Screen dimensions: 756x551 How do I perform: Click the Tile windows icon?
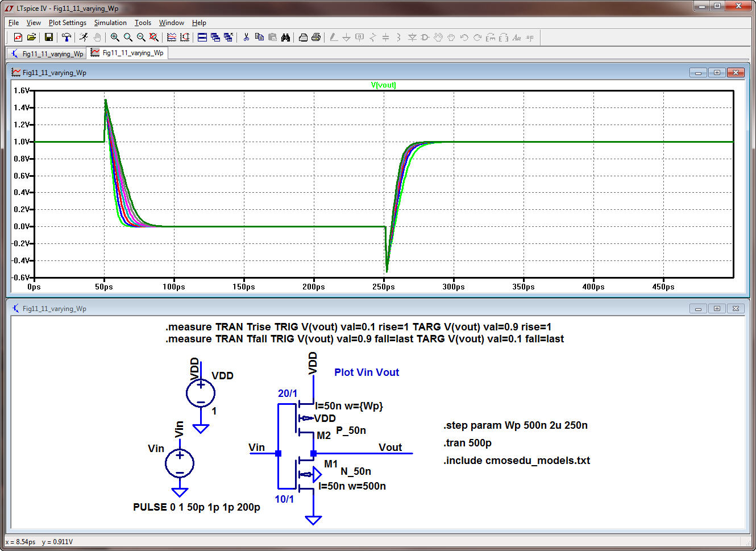pos(202,37)
